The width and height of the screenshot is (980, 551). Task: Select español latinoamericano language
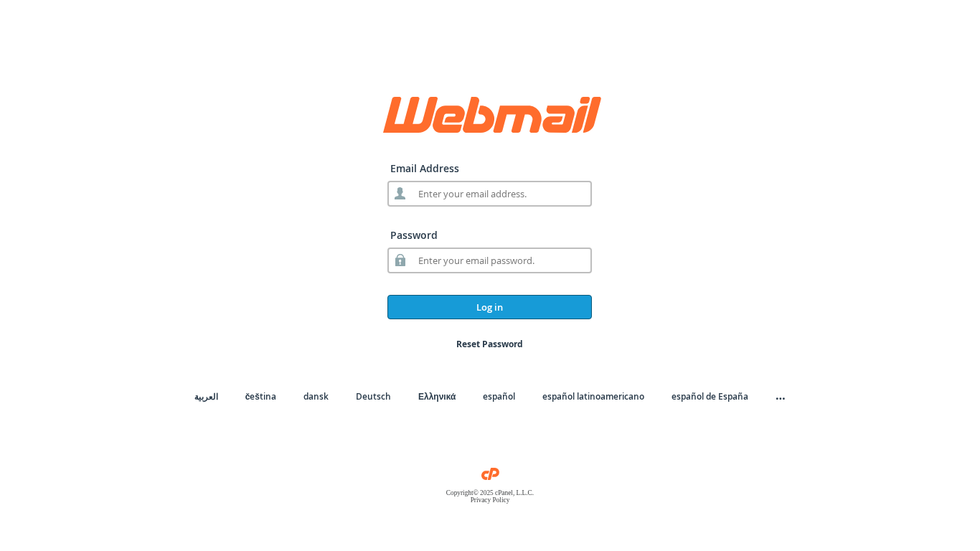593,397
